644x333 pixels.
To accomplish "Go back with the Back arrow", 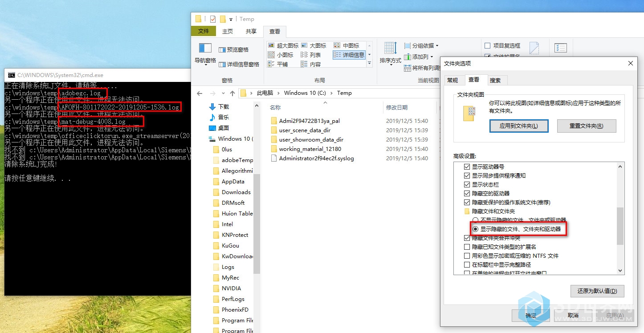I will 200,93.
